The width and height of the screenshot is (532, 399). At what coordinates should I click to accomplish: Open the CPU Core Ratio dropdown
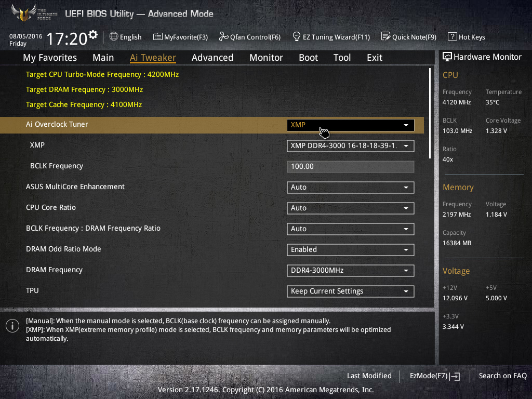351,208
